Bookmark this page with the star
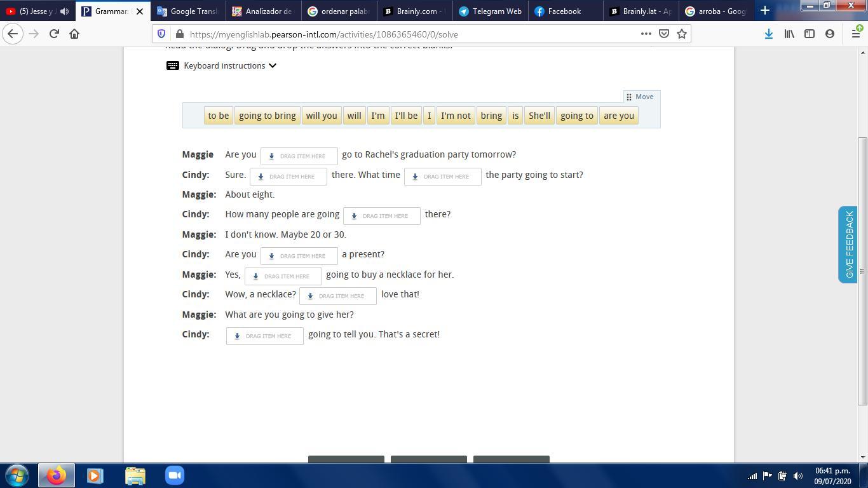This screenshot has height=488, width=868. (x=682, y=34)
